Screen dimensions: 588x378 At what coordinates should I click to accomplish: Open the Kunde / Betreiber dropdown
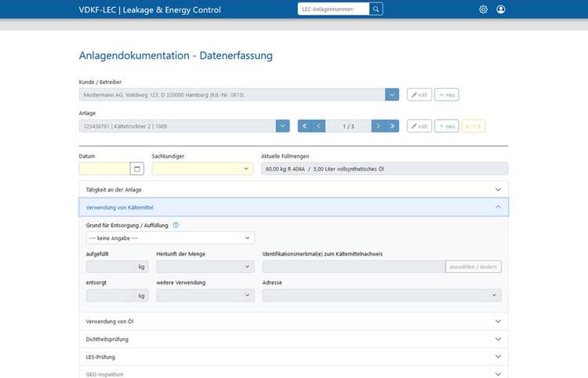[392, 94]
